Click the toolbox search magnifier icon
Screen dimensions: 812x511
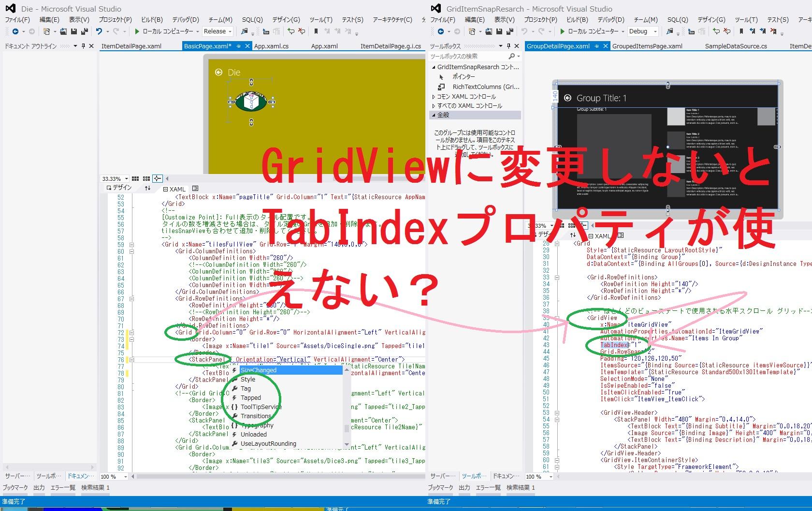pyautogui.click(x=512, y=57)
